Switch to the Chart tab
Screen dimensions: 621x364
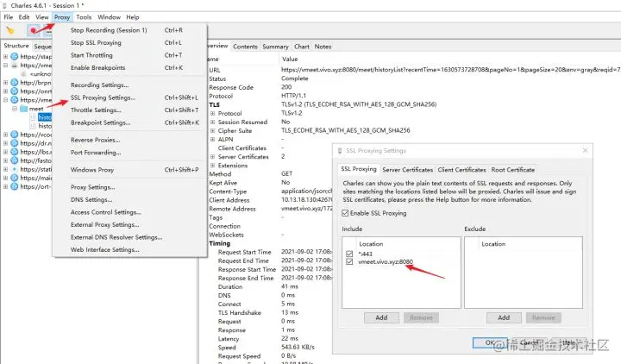click(301, 47)
